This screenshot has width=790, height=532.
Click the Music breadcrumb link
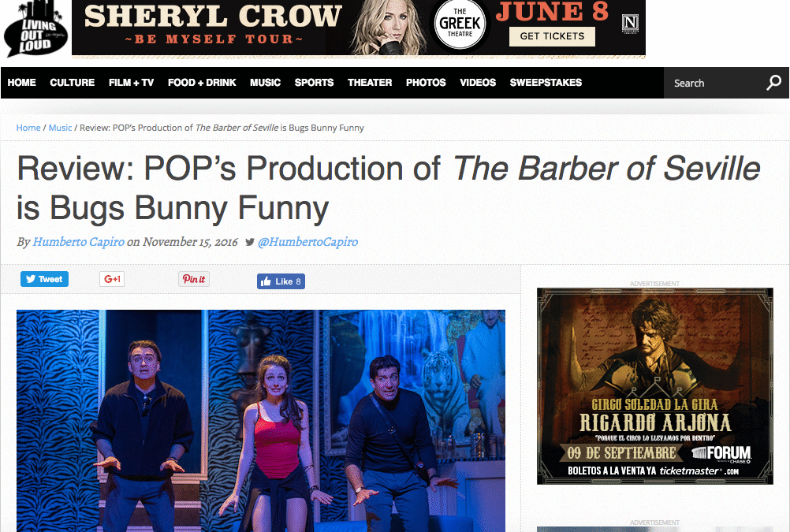click(60, 128)
